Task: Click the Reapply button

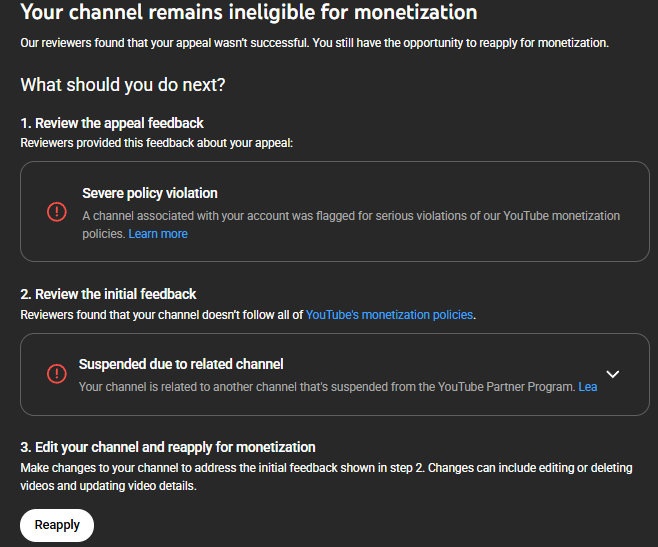Action: click(57, 525)
